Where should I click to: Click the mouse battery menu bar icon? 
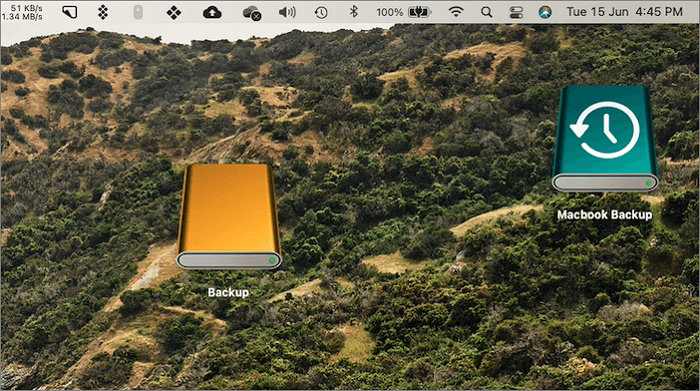pyautogui.click(x=138, y=12)
